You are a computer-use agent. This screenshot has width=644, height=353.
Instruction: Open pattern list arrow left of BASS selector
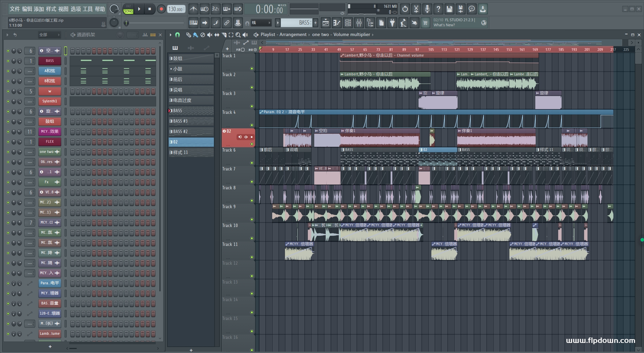(x=278, y=23)
